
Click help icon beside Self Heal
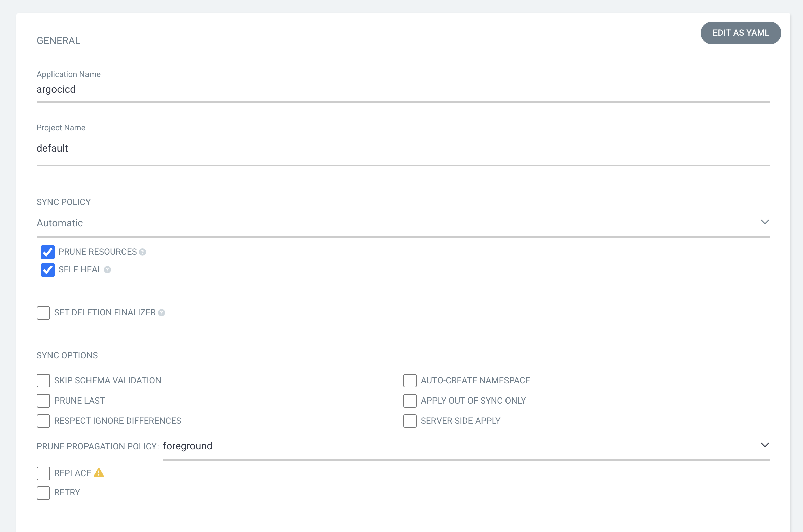click(x=107, y=270)
